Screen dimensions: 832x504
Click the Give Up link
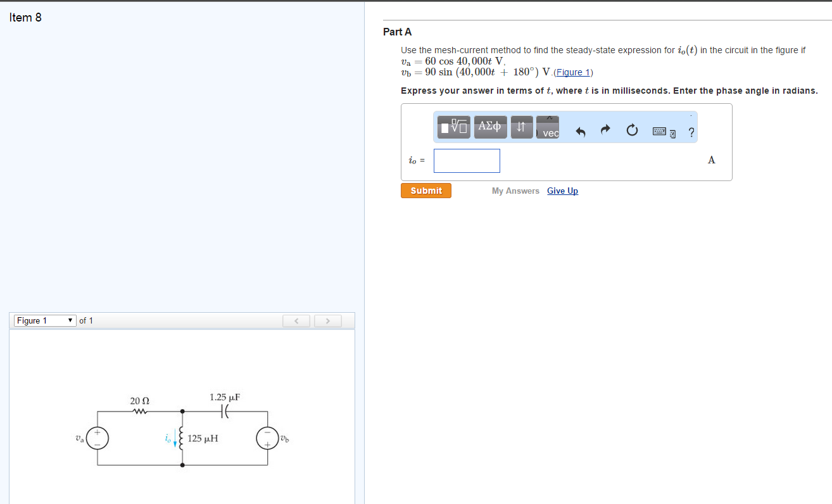pos(562,191)
